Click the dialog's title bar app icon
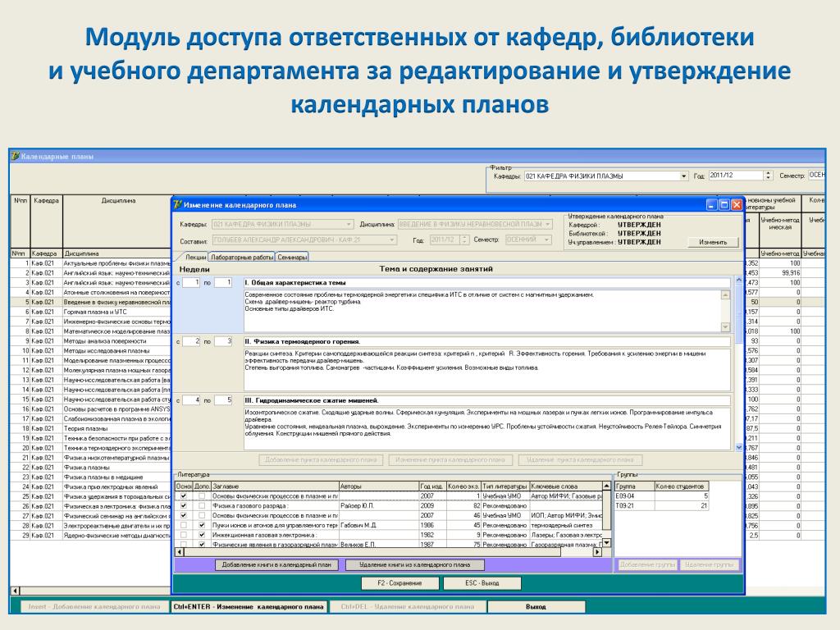840x630 pixels. click(178, 204)
